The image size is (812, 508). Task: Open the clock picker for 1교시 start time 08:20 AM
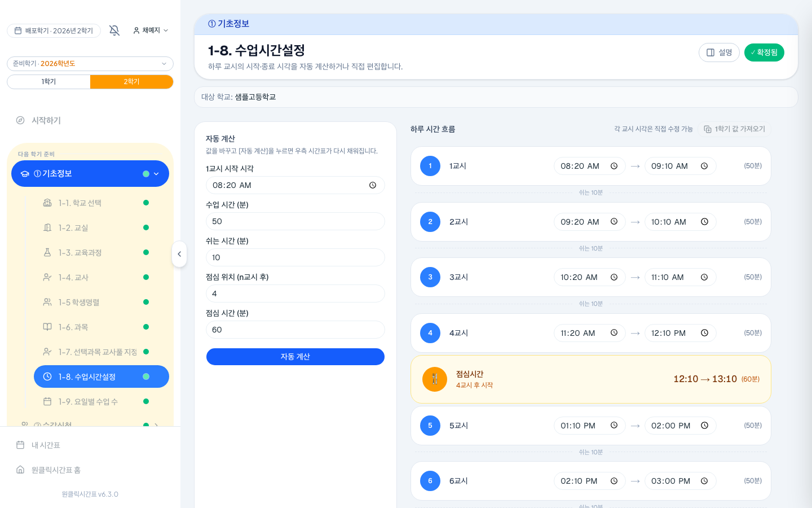pyautogui.click(x=614, y=166)
